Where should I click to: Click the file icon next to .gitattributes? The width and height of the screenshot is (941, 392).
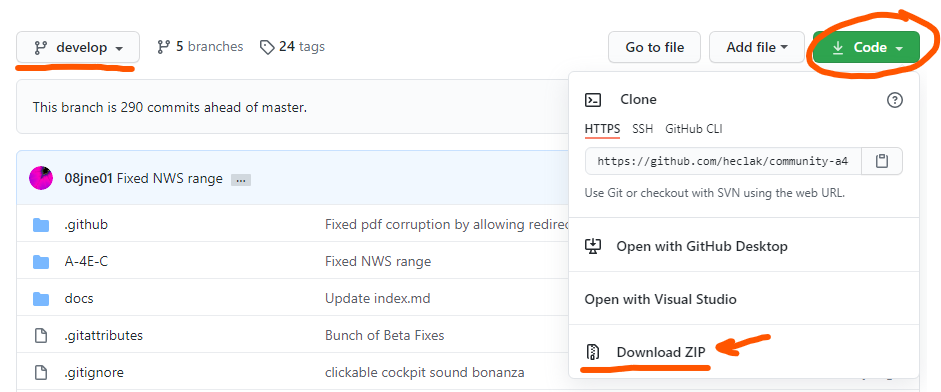pyautogui.click(x=41, y=335)
